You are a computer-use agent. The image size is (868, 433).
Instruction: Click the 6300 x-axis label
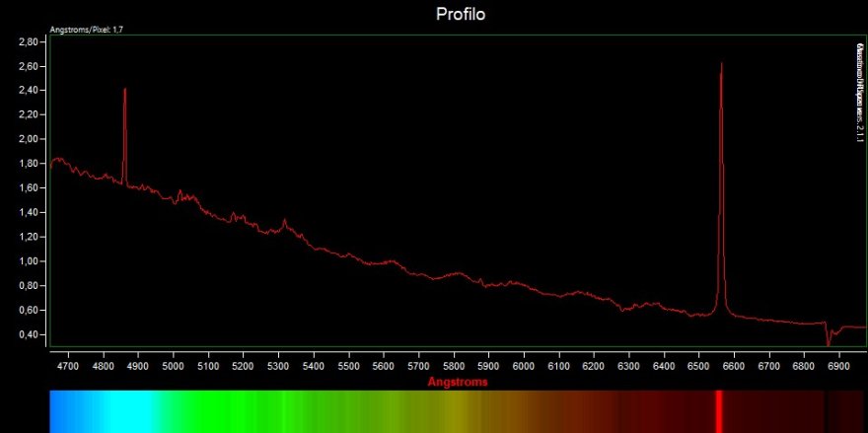pyautogui.click(x=628, y=366)
